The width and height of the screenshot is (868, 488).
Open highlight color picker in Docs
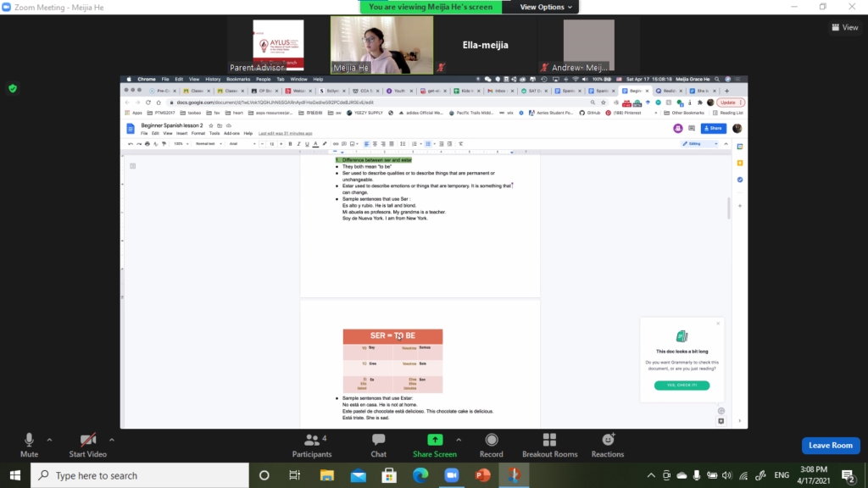[325, 144]
